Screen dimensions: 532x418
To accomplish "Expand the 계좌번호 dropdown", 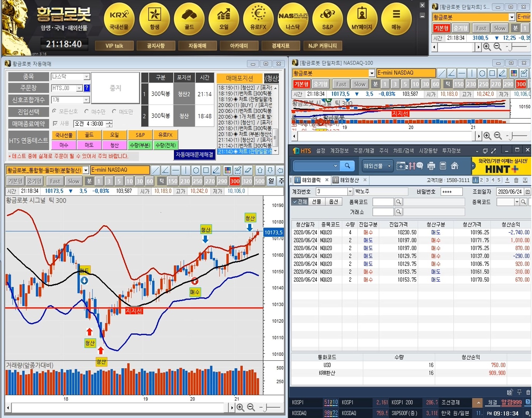I will (x=350, y=192).
